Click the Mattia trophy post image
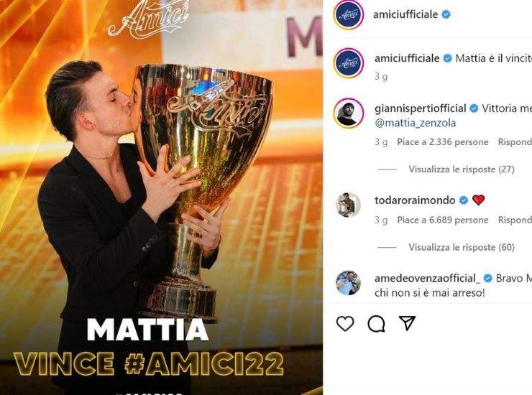Viewport: 532px width, 395px height. tap(161, 197)
